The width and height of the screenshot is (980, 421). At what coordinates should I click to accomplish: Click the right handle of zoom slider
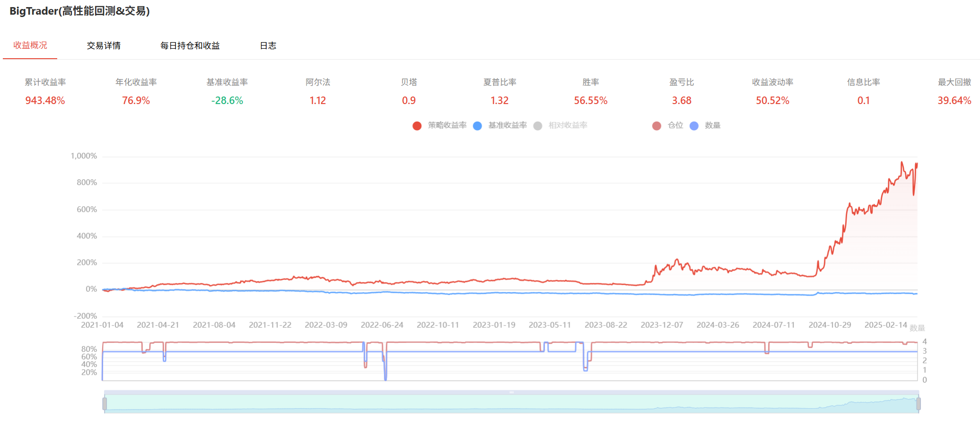tap(918, 403)
